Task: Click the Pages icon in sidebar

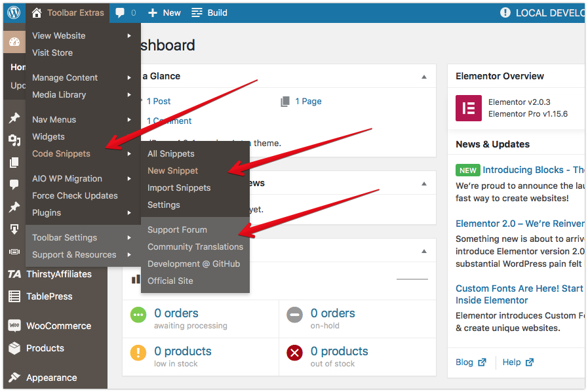Action: tap(14, 163)
